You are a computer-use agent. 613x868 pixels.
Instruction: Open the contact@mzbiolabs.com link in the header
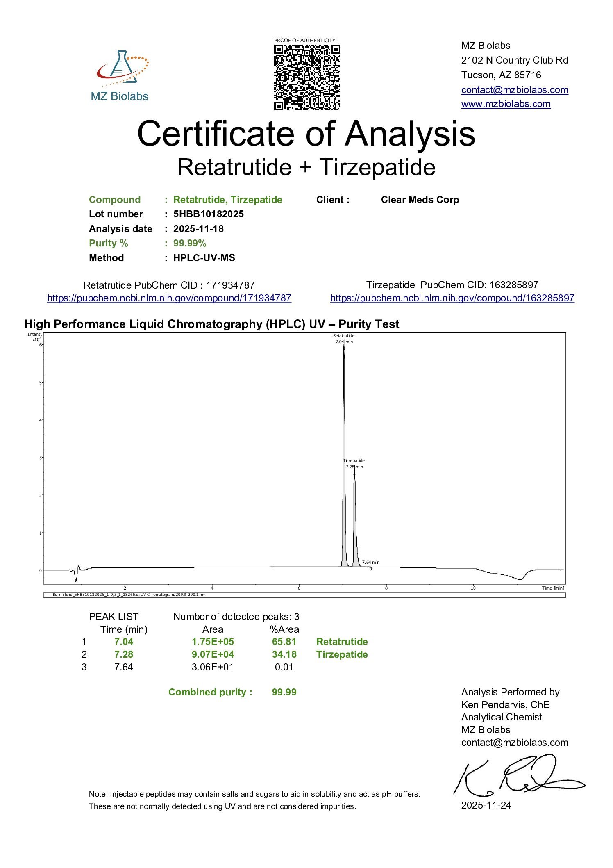click(514, 90)
